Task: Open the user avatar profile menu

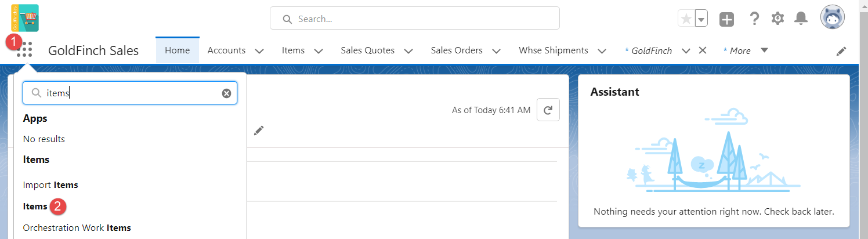Action: coord(832,18)
